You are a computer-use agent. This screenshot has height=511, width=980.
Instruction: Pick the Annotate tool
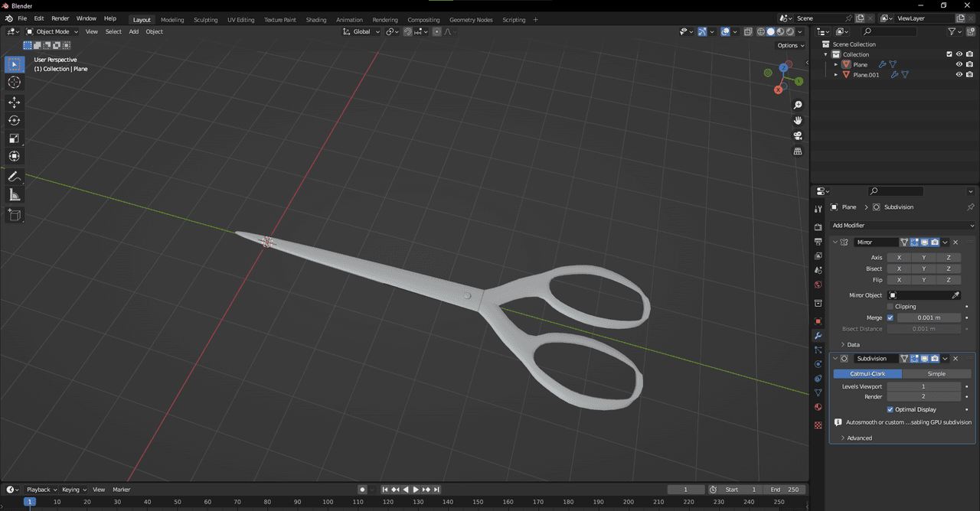point(14,177)
